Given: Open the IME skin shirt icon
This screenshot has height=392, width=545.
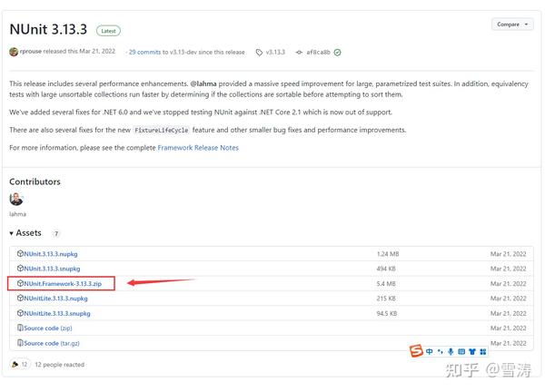Looking at the screenshot, I should click(x=472, y=351).
